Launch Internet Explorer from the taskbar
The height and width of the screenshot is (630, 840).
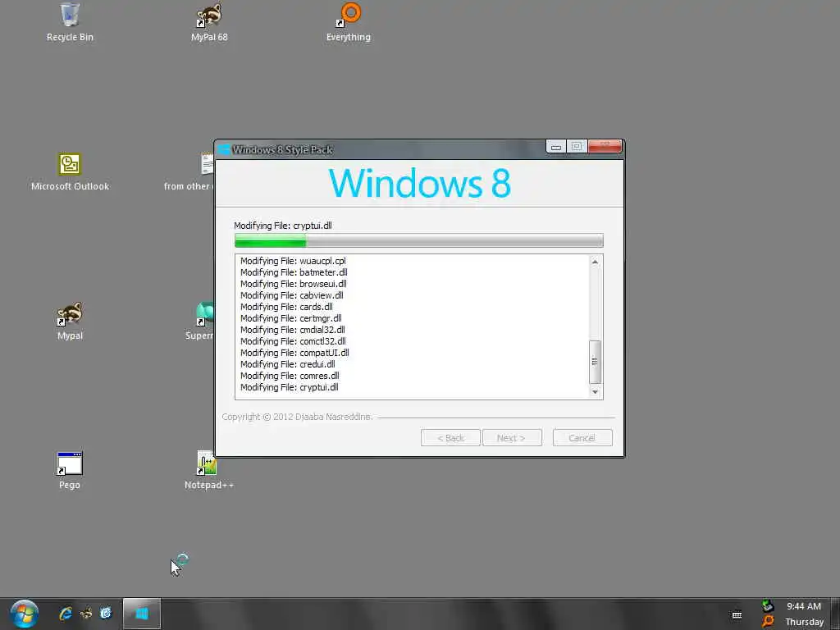click(x=66, y=614)
